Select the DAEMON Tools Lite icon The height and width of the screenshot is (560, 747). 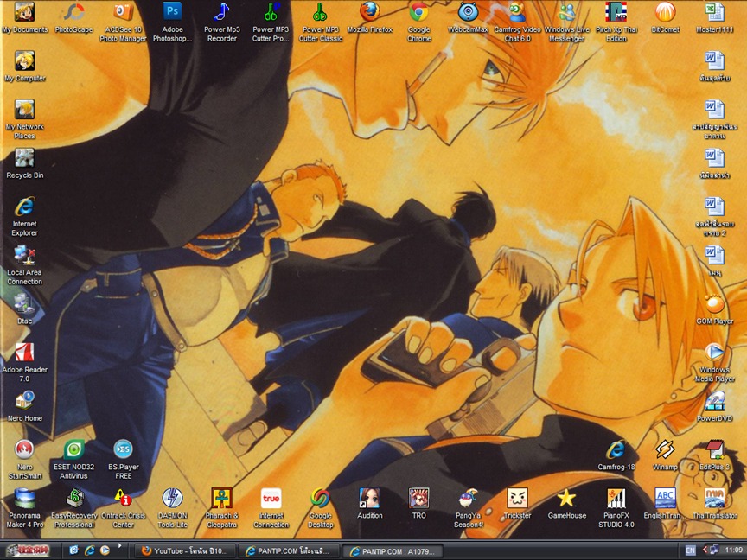(172, 508)
